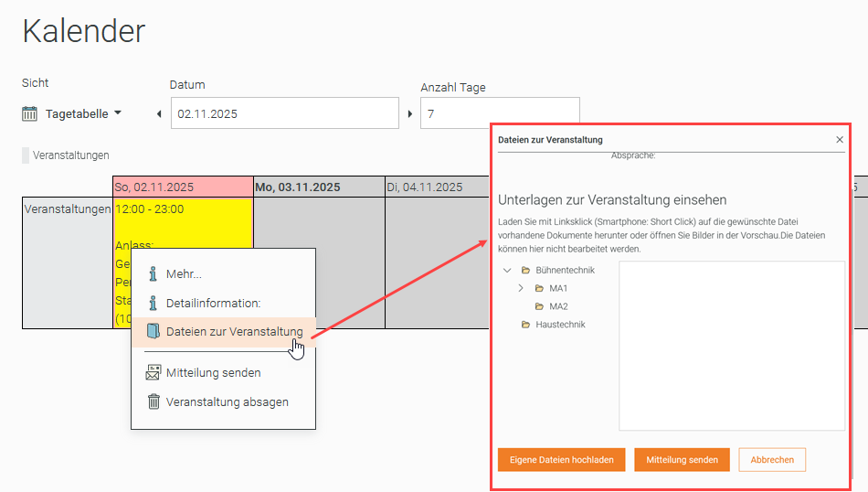The width and height of the screenshot is (868, 492).
Task: Click the Anzahl Tage input field
Action: (x=499, y=113)
